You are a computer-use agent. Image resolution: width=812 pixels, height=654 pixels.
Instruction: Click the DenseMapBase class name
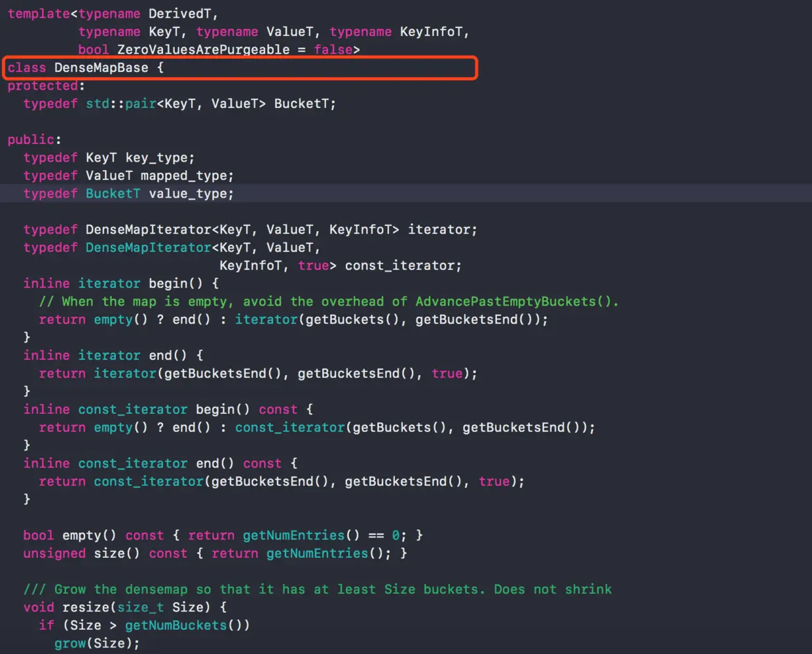tap(101, 67)
